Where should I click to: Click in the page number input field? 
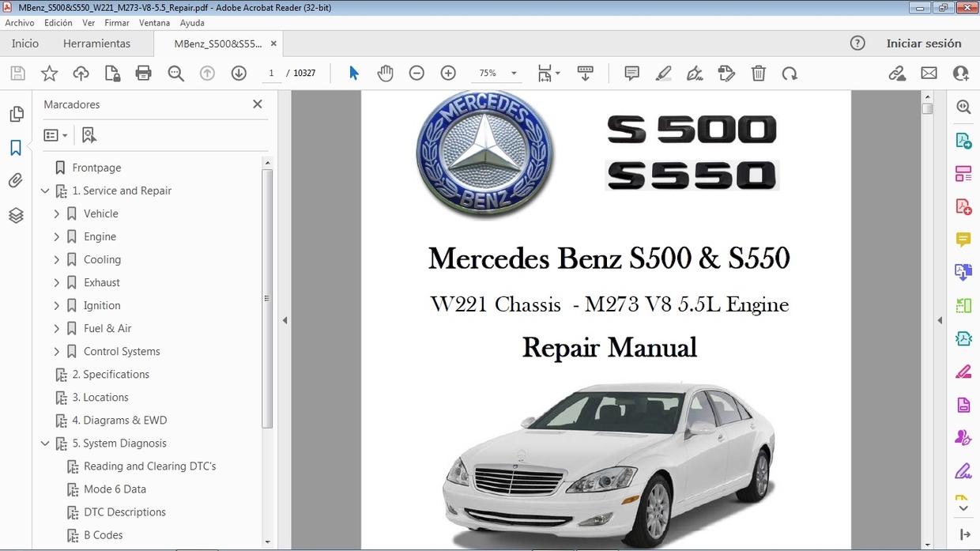point(271,73)
